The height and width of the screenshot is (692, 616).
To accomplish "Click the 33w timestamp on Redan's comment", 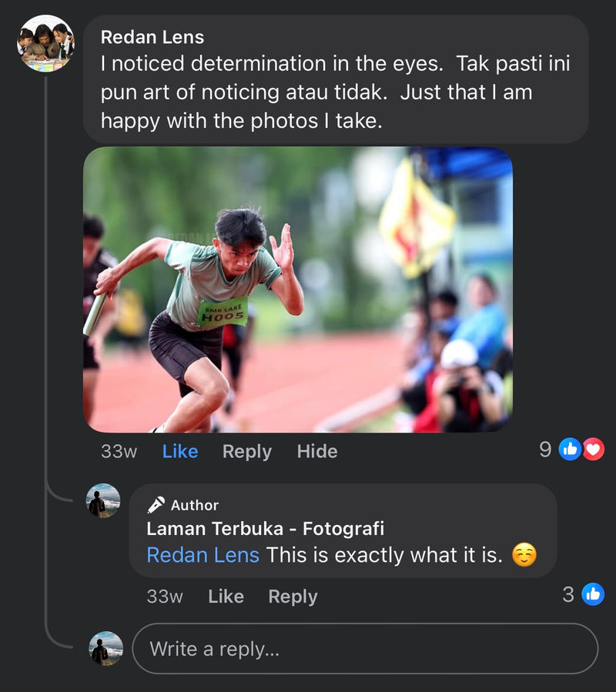I will pyautogui.click(x=119, y=451).
